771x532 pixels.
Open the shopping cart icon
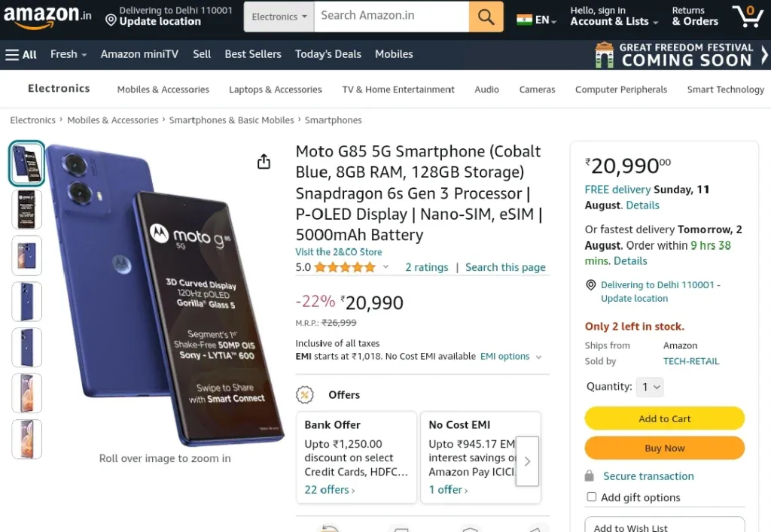point(748,17)
